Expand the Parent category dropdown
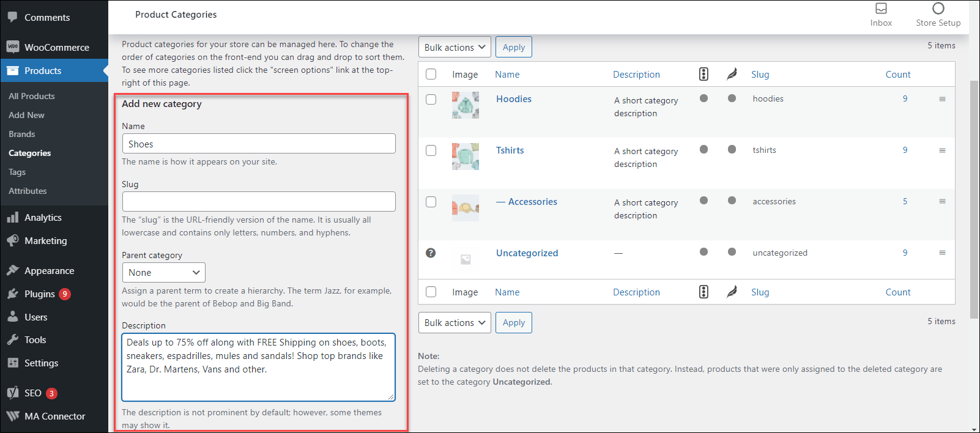 point(163,273)
